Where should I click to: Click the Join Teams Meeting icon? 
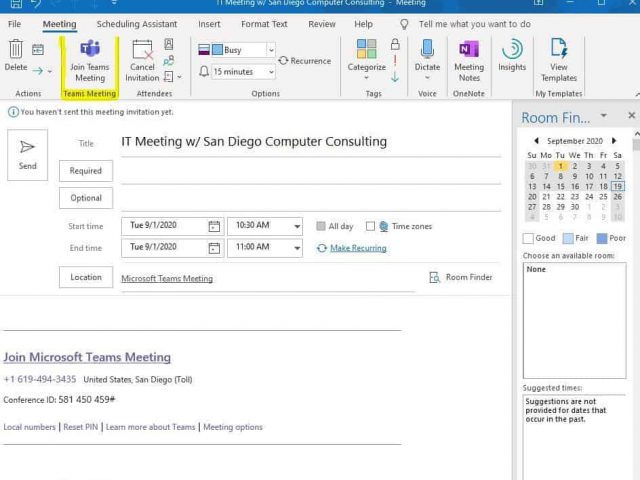[x=90, y=49]
